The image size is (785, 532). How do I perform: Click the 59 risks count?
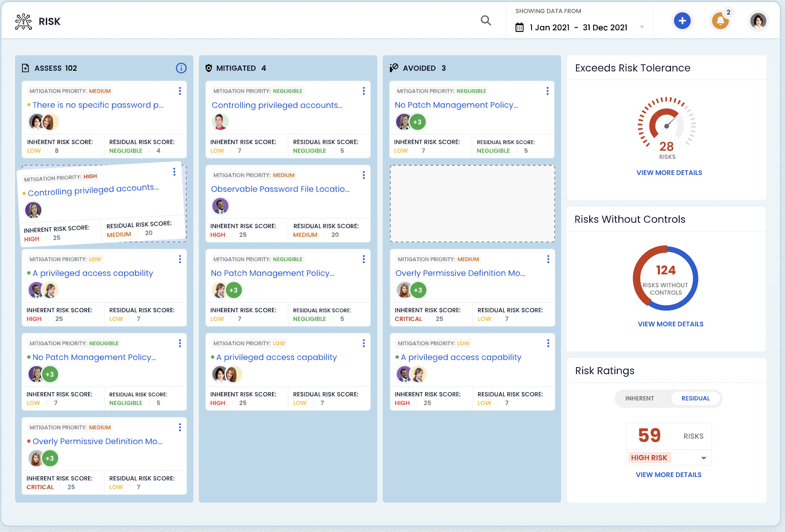(649, 436)
